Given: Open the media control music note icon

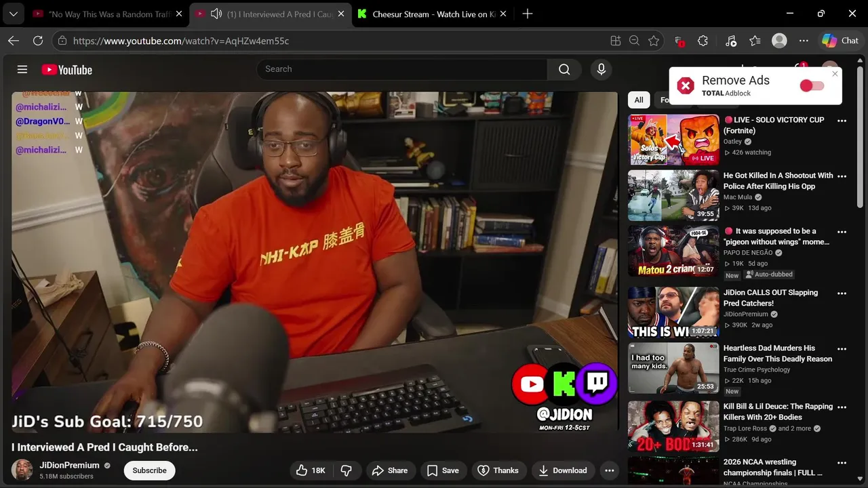Looking at the screenshot, I should (730, 41).
